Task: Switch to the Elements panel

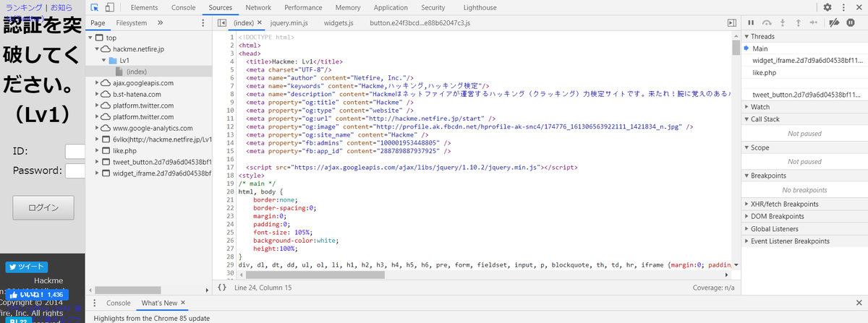Action: [x=145, y=7]
